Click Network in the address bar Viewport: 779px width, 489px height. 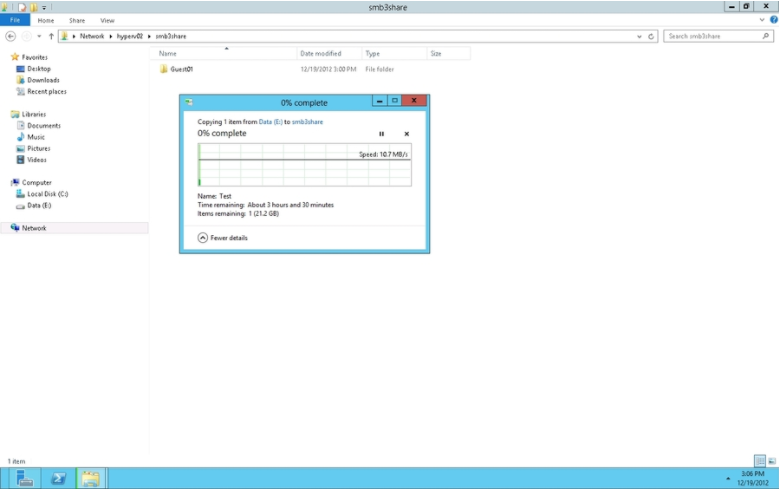click(x=92, y=36)
